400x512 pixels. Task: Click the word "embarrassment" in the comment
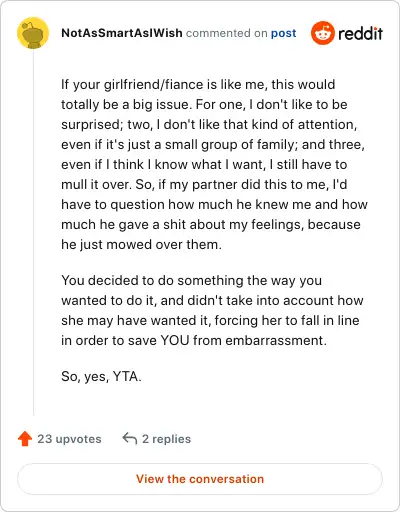(x=274, y=341)
